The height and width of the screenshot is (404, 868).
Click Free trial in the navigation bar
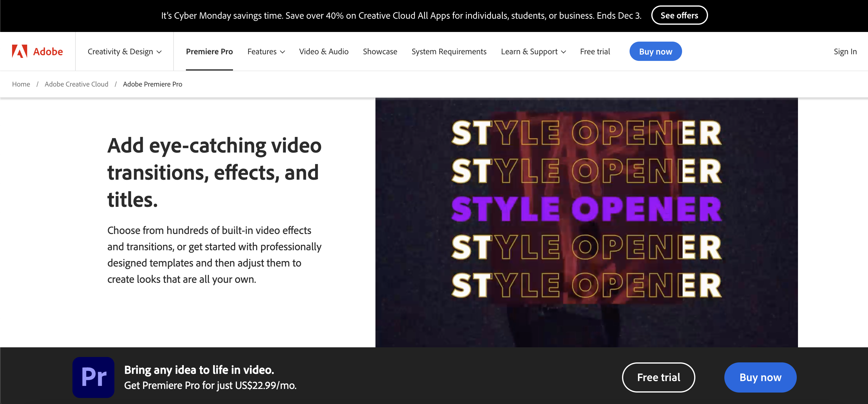(x=595, y=52)
